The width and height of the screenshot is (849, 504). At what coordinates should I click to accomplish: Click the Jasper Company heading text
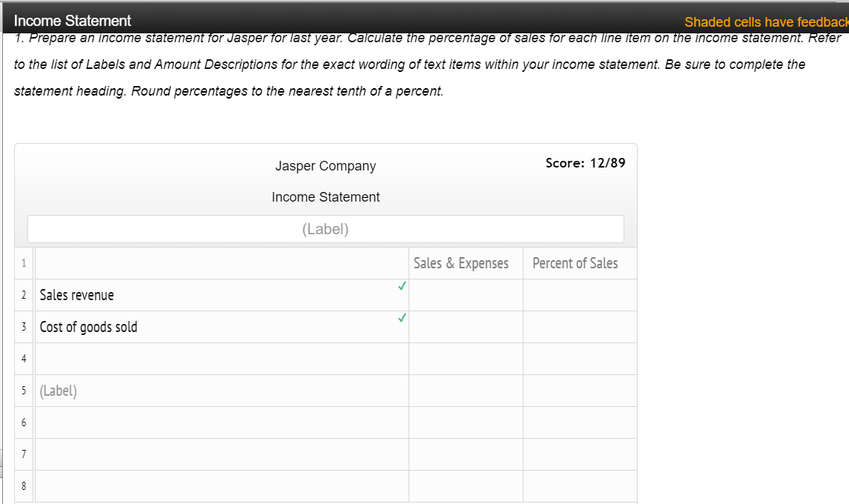326,165
